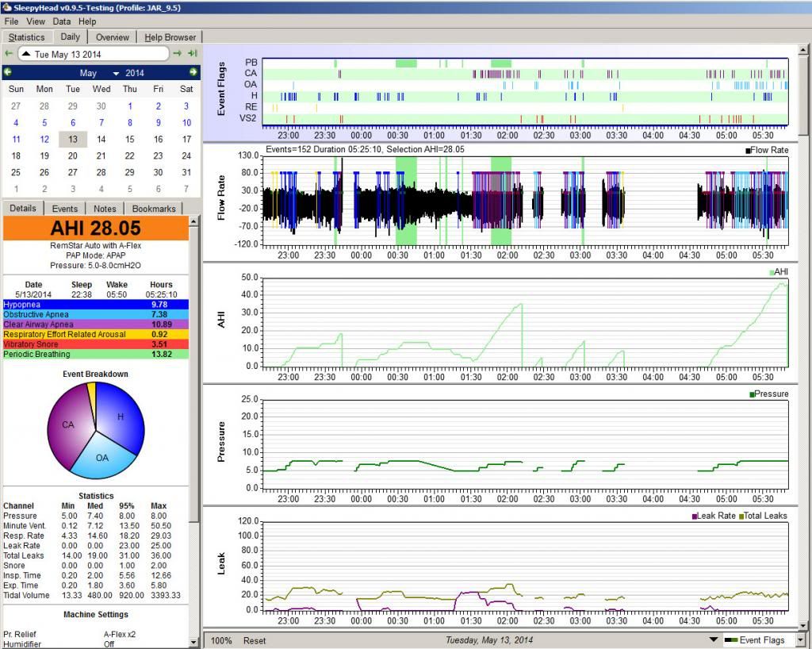This screenshot has height=649, width=812.
Task: Select May 1 in the calendar
Action: pos(130,106)
